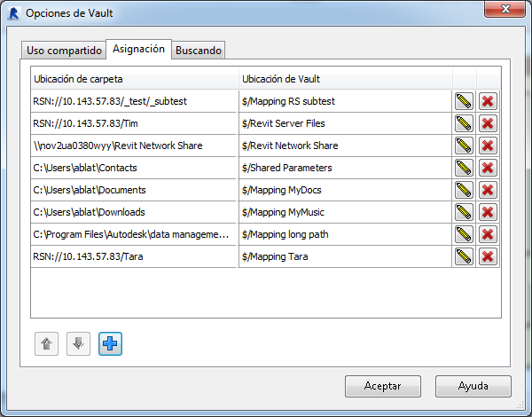This screenshot has height=417, width=532.
Task: Click $/Revit Network Share vault cell
Action: coord(345,146)
